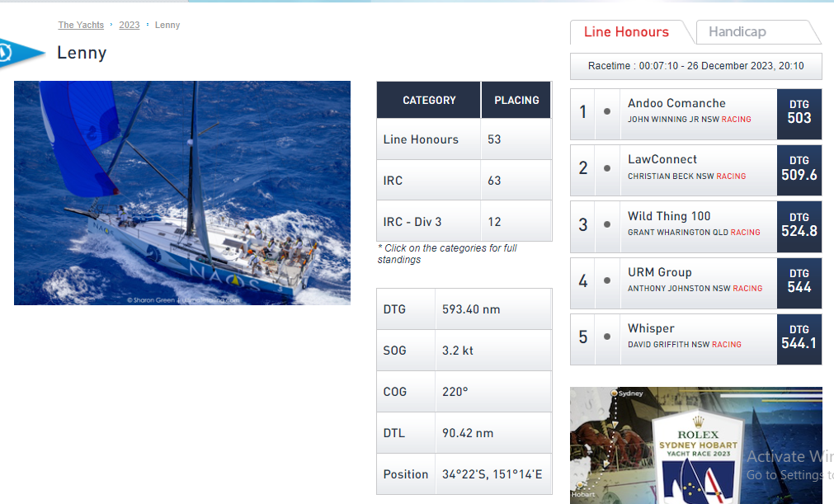Click skipper name Grant Wharington QLD

678,233
